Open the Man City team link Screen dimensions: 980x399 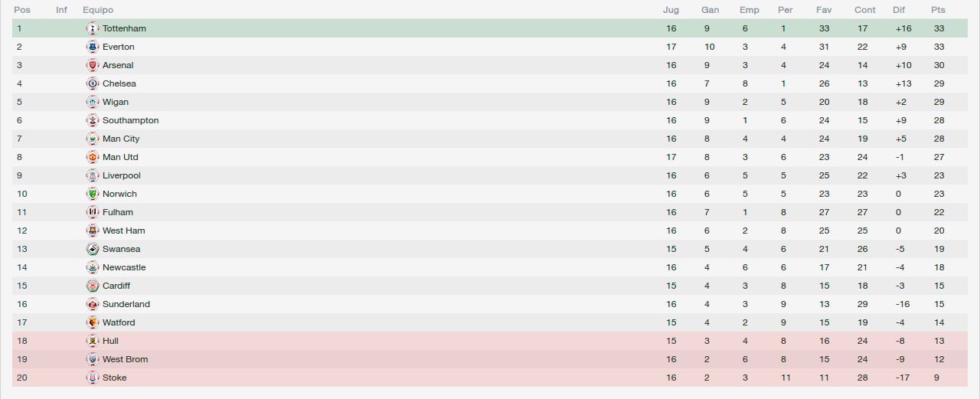(x=121, y=139)
